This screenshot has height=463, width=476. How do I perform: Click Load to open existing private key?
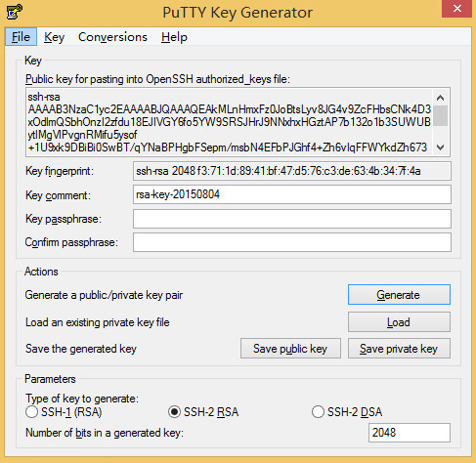[x=399, y=322]
